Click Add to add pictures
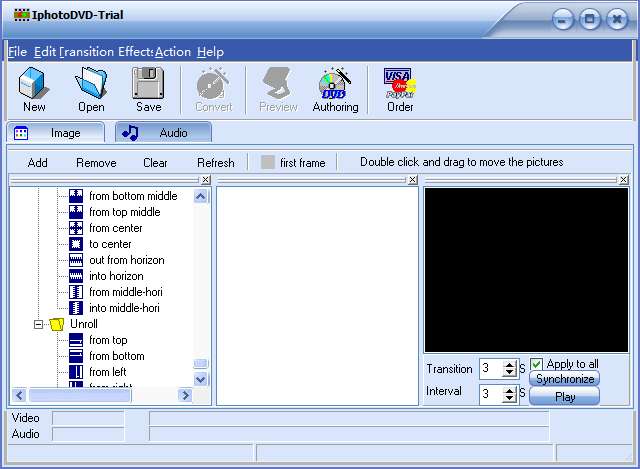640x469 pixels. pos(38,163)
